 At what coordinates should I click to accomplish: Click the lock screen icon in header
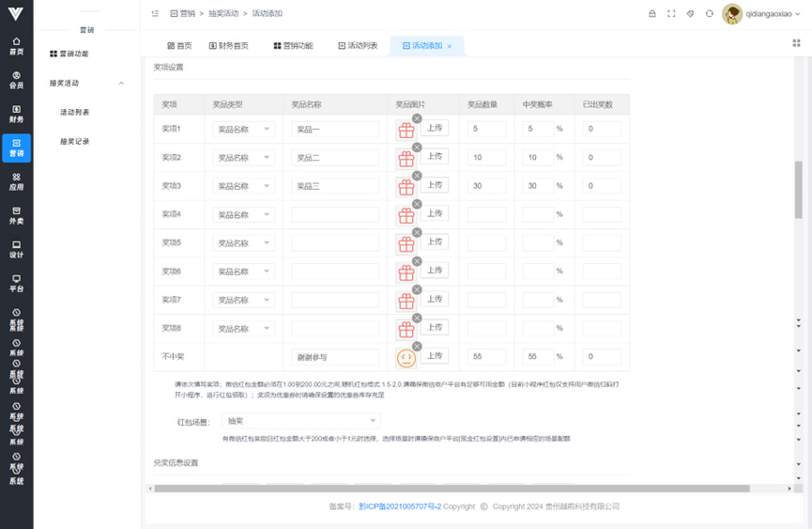click(x=652, y=14)
